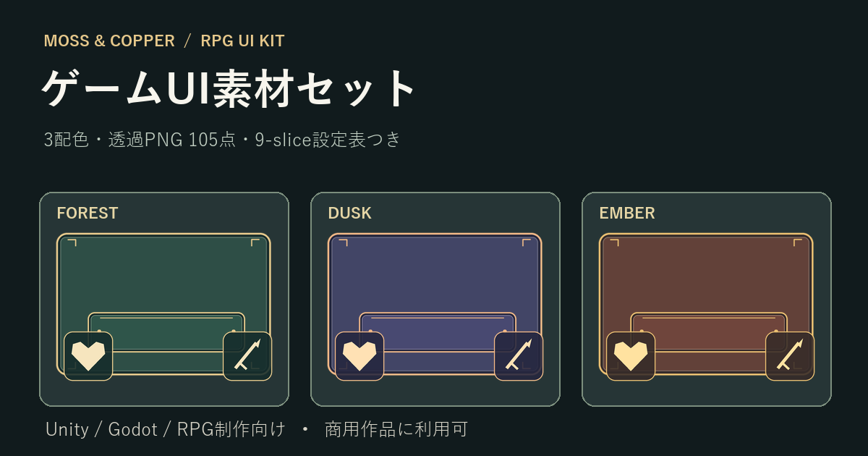Select the EMBER theme label
The width and height of the screenshot is (868, 456).
click(627, 213)
